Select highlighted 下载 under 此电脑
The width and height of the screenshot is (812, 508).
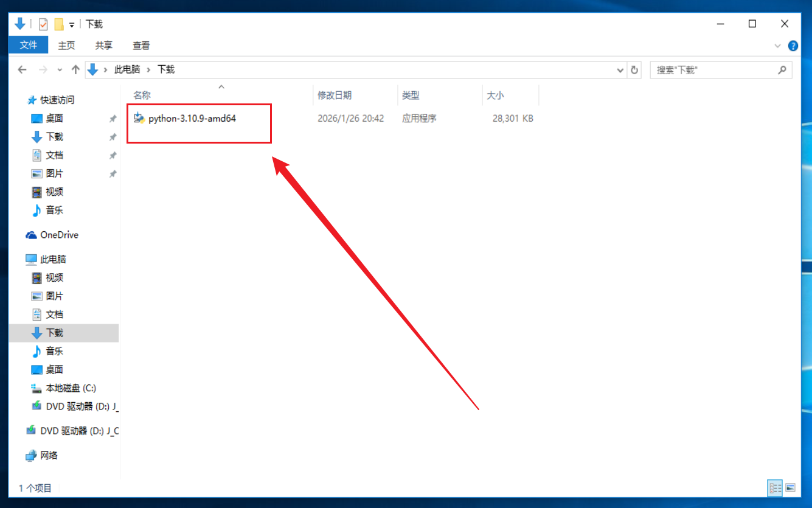click(x=64, y=333)
